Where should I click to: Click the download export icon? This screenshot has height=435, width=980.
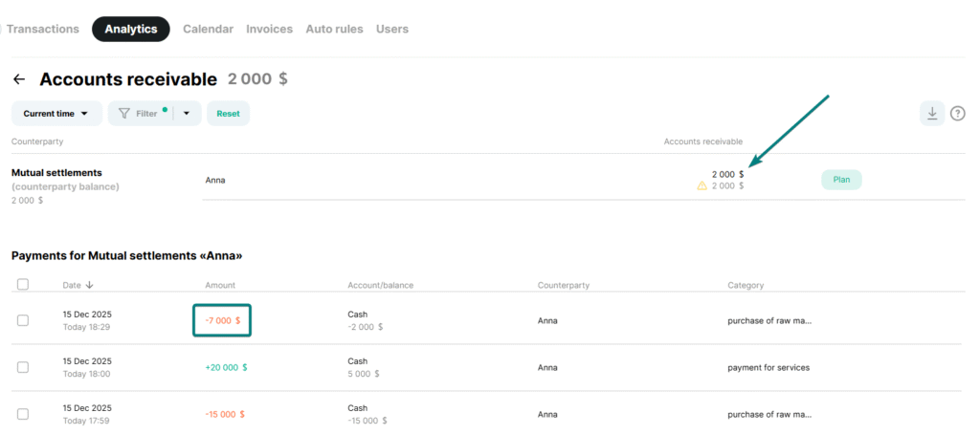click(931, 113)
